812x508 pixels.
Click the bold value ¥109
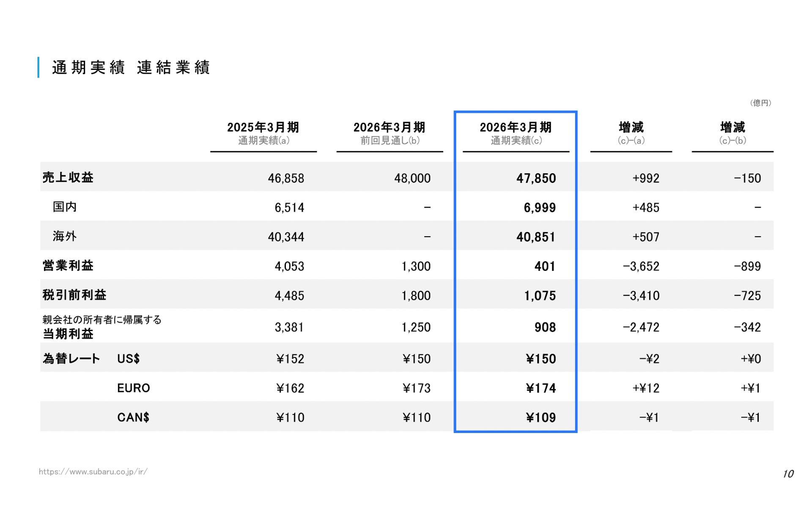(541, 418)
